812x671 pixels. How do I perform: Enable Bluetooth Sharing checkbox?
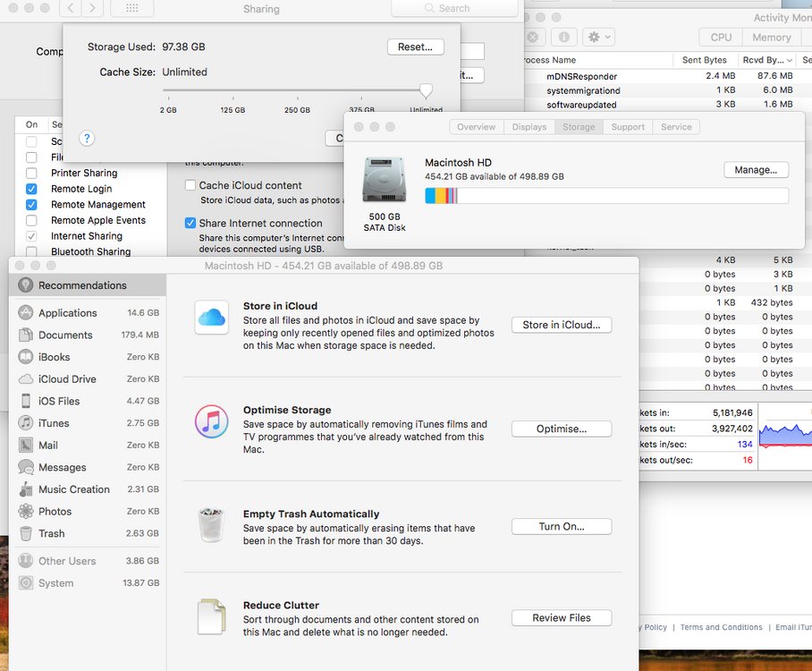coord(31,251)
